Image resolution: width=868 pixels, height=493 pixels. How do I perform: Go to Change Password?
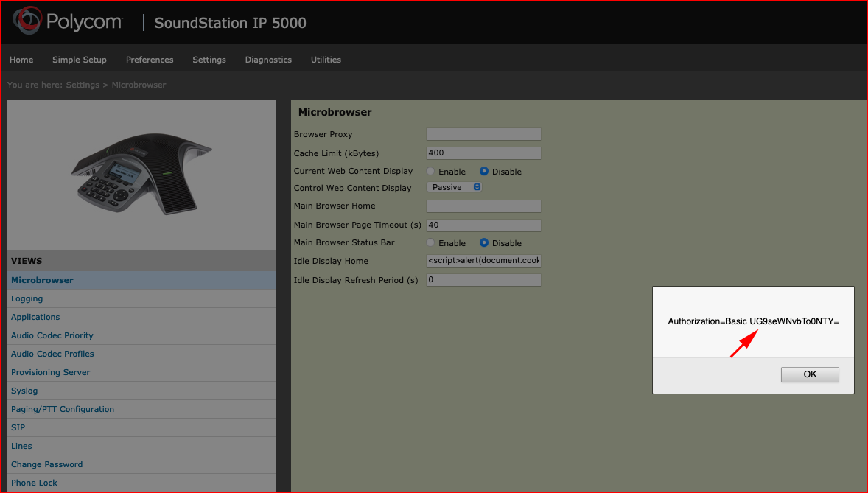click(x=46, y=464)
